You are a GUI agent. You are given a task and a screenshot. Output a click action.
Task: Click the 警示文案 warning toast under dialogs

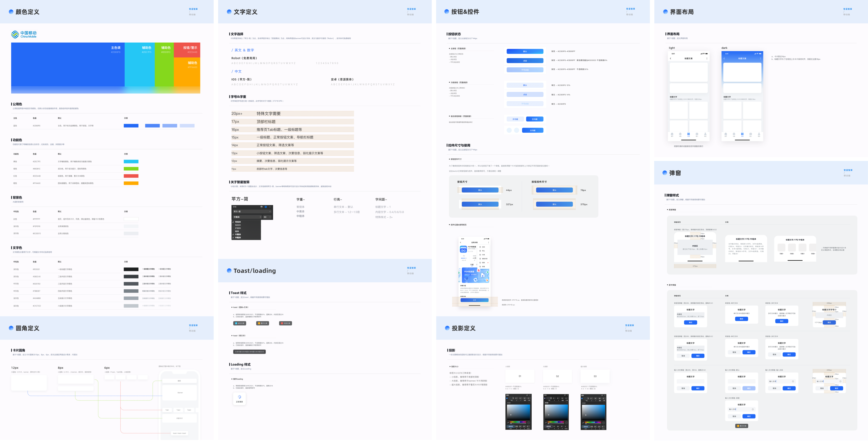(742, 426)
